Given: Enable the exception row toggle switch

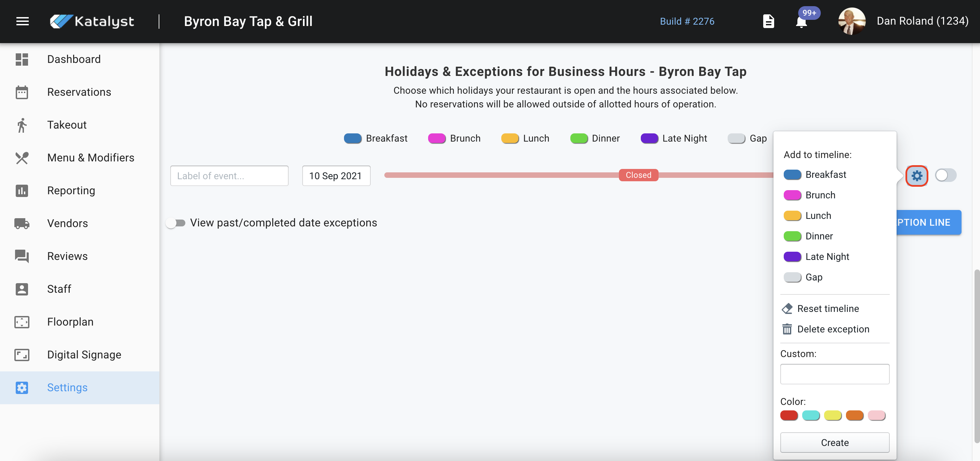Looking at the screenshot, I should pyautogui.click(x=945, y=175).
